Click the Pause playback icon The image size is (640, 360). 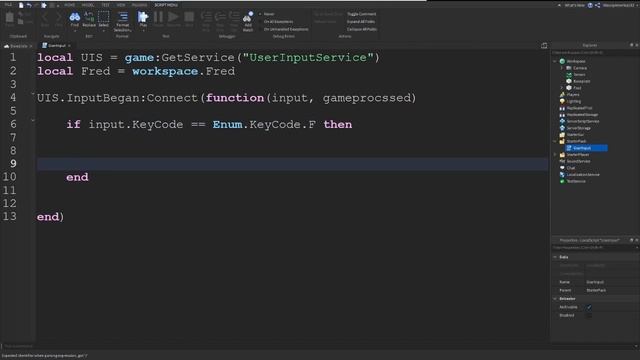pyautogui.click(x=158, y=17)
